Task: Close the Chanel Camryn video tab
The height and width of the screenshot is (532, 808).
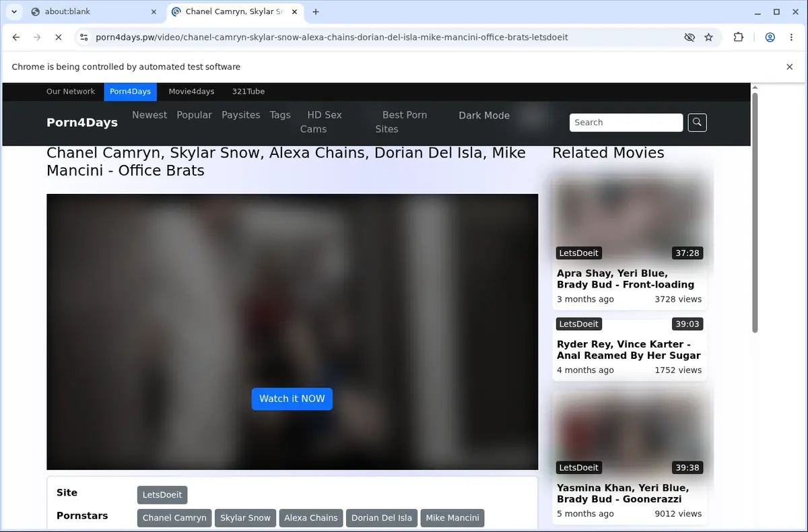Action: [296, 11]
